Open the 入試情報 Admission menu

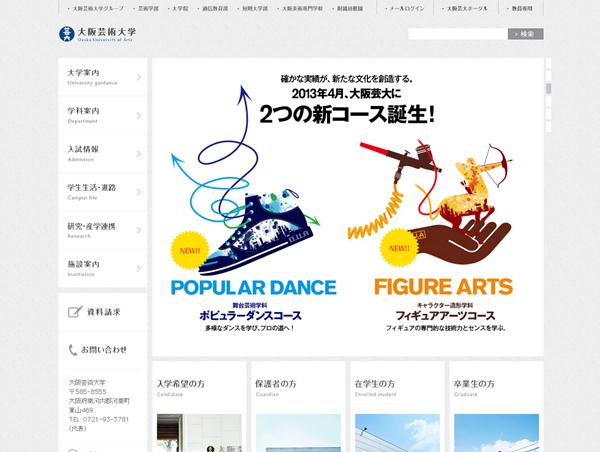[x=103, y=153]
